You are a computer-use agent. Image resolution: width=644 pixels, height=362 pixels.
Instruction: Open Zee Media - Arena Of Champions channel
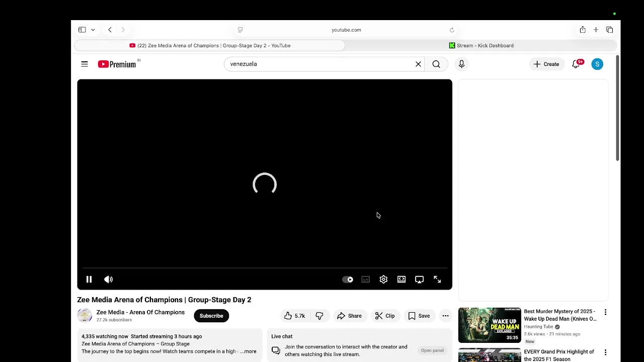[140, 312]
